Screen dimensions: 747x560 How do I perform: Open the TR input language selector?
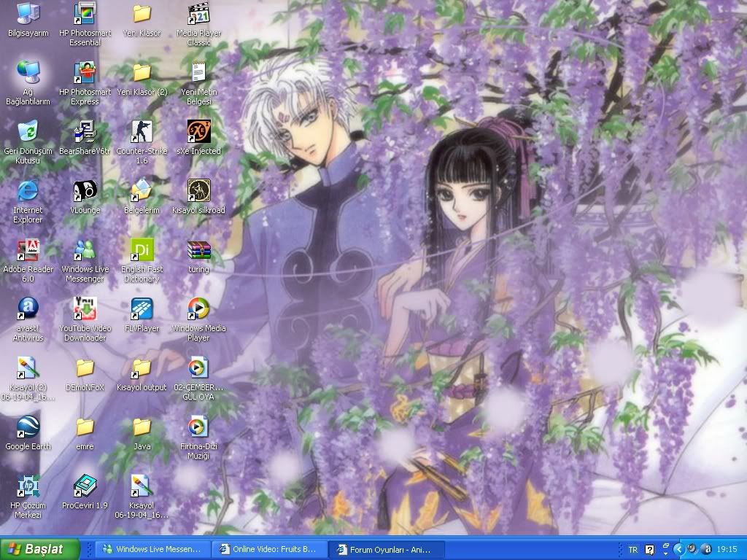[632, 550]
